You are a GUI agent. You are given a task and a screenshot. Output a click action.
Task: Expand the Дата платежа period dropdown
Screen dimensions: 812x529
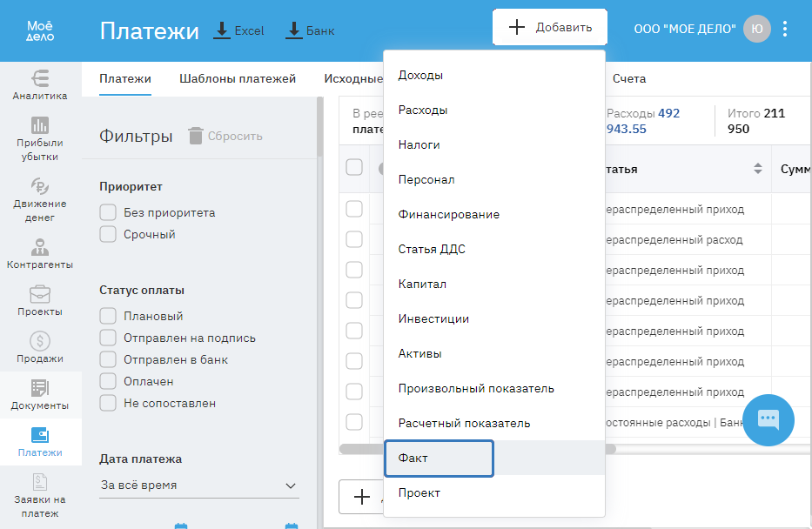click(198, 485)
